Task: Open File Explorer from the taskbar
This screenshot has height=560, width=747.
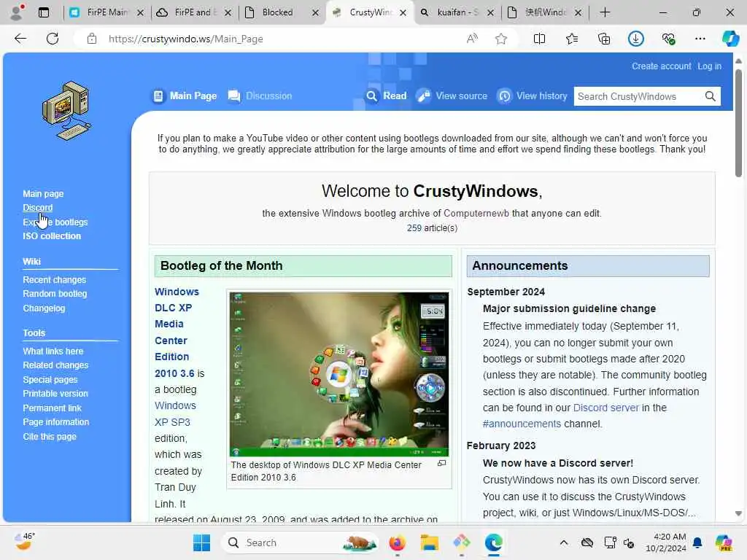Action: pos(429,542)
